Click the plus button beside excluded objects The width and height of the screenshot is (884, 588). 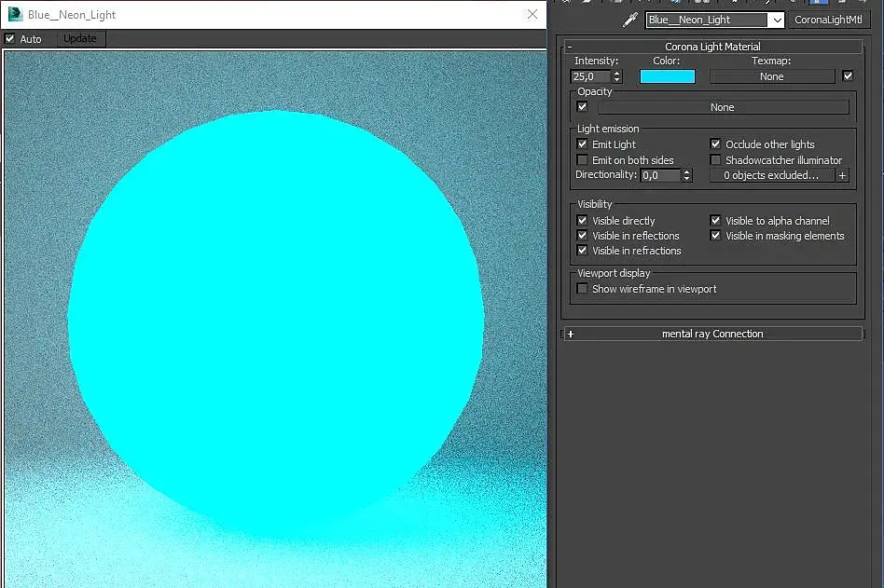pyautogui.click(x=842, y=175)
